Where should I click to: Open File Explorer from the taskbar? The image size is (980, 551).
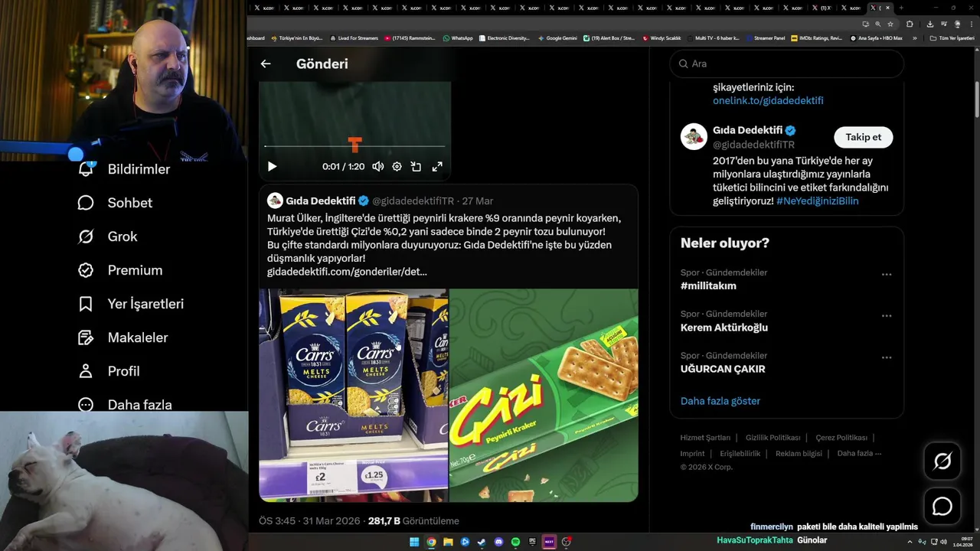point(448,542)
